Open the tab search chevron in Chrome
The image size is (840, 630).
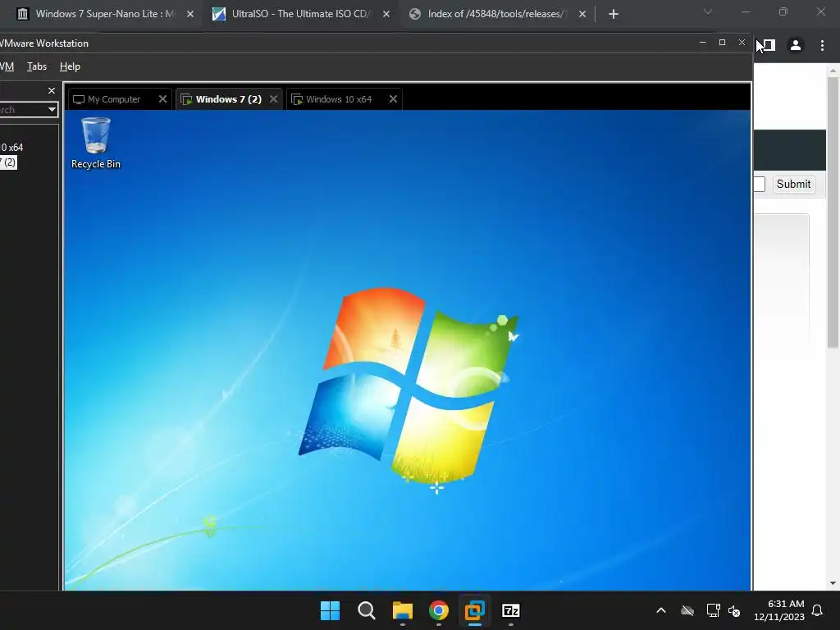tap(708, 11)
